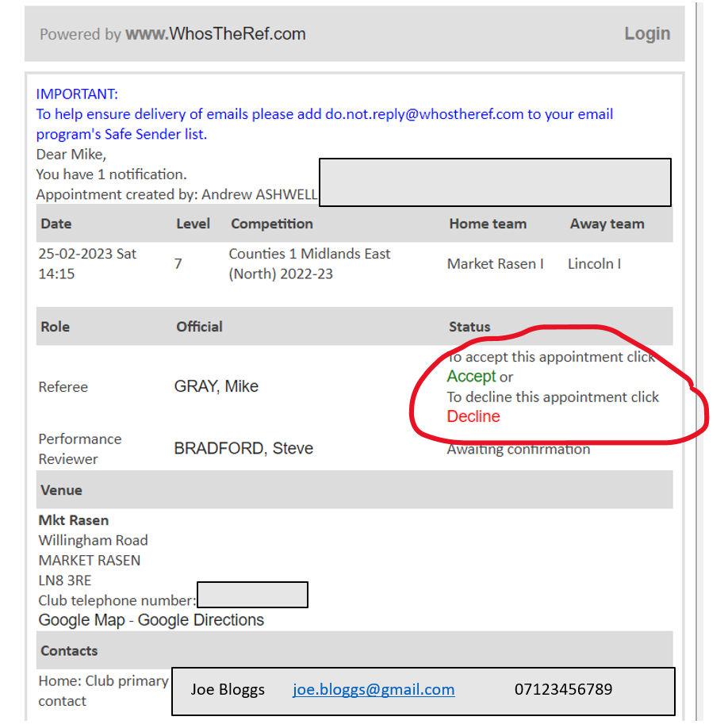Click the Date column header
728x728 pixels.
click(x=56, y=224)
